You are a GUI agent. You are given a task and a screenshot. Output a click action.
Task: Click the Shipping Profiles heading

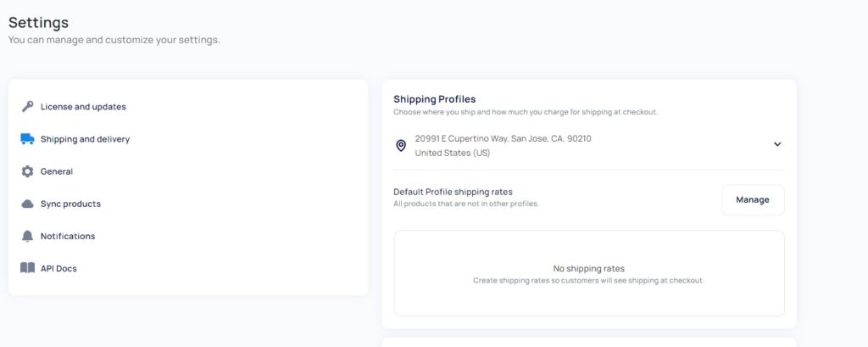click(435, 99)
